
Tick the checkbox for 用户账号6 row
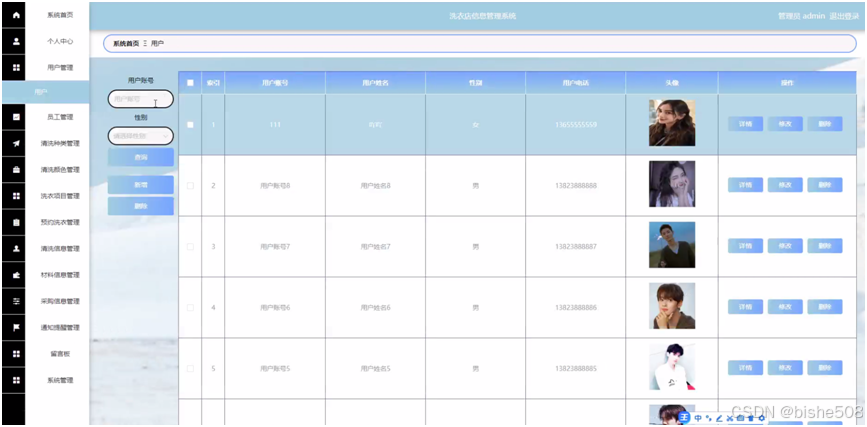click(x=190, y=308)
